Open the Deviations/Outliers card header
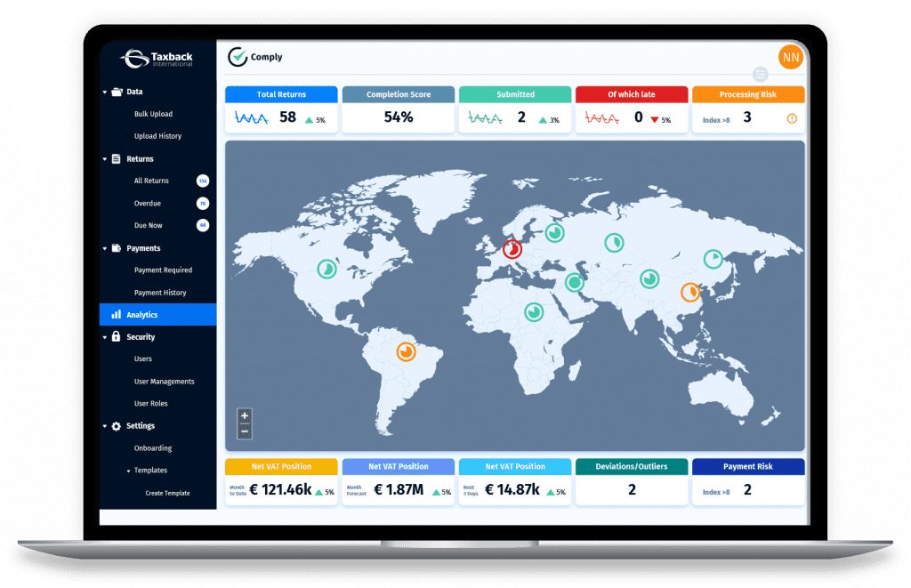 coord(632,466)
